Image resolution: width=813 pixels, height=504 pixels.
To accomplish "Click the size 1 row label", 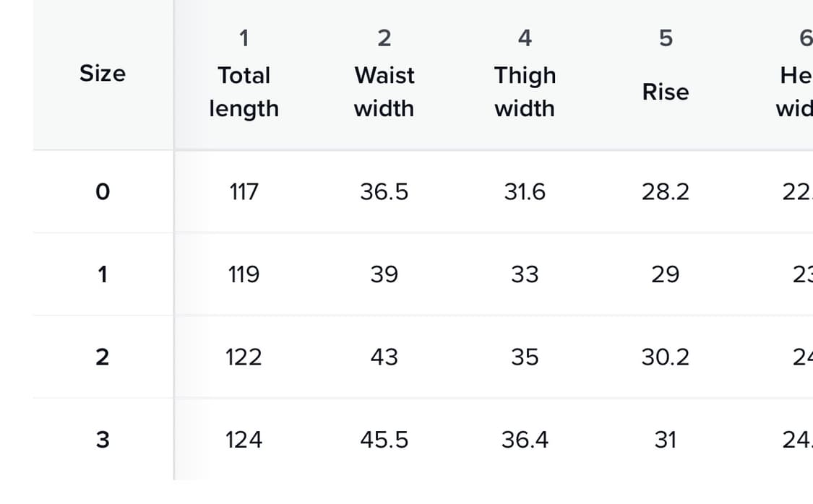I will (x=103, y=274).
